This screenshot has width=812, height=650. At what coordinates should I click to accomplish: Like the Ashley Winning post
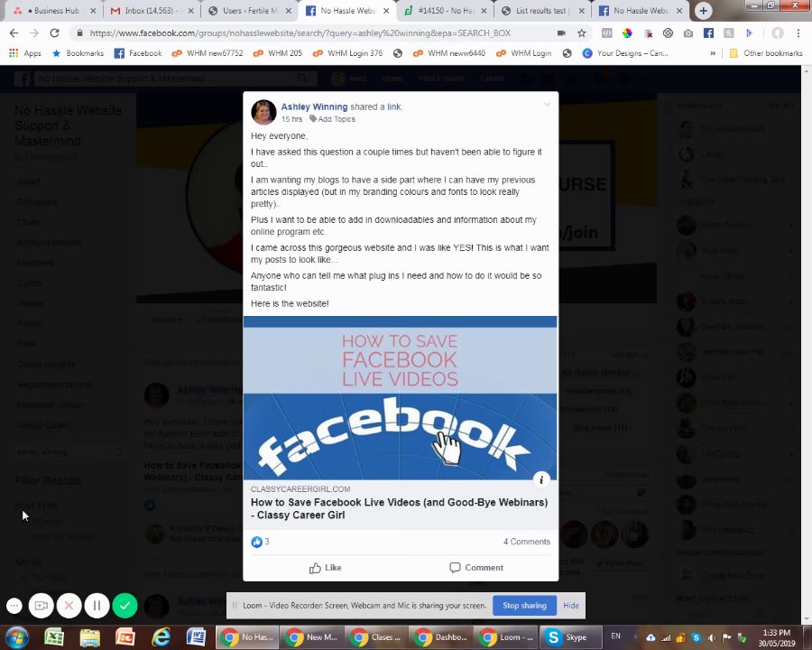click(x=325, y=568)
